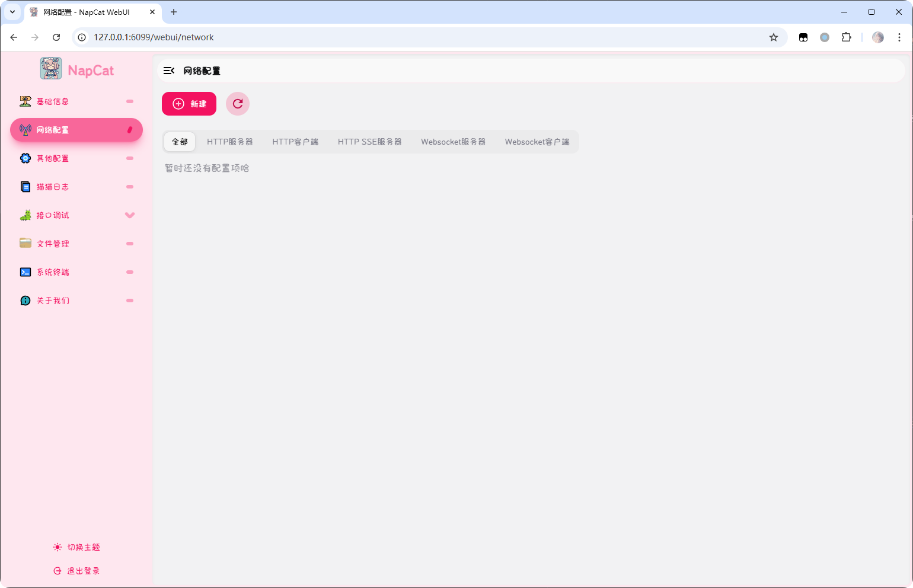Image resolution: width=913 pixels, height=588 pixels.
Task: Open 猫猫日志 log page
Action: coord(53,187)
